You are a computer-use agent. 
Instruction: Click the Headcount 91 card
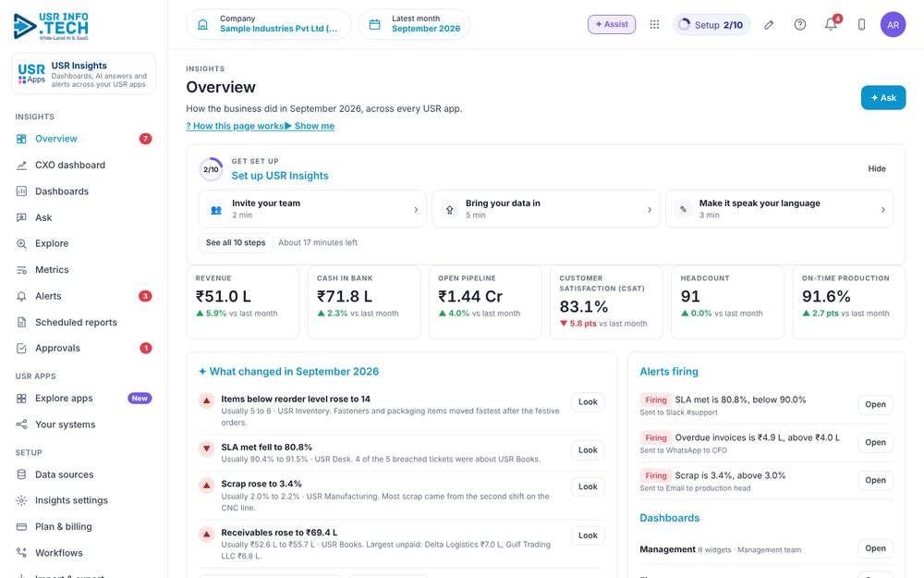(x=728, y=302)
